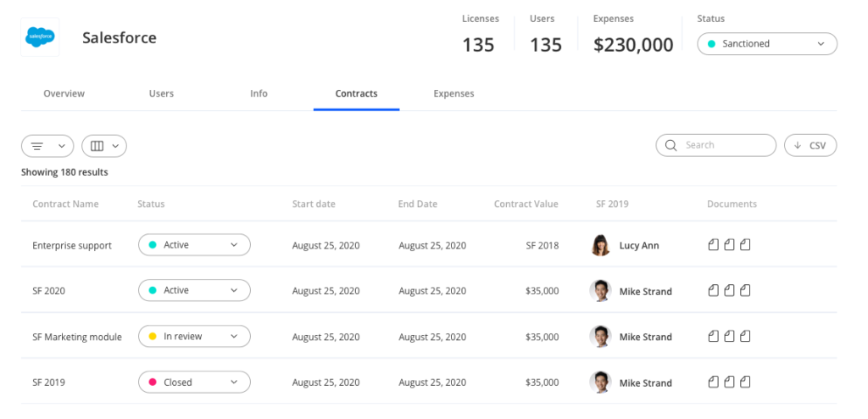Open the columns chooser dropdown

(x=104, y=147)
